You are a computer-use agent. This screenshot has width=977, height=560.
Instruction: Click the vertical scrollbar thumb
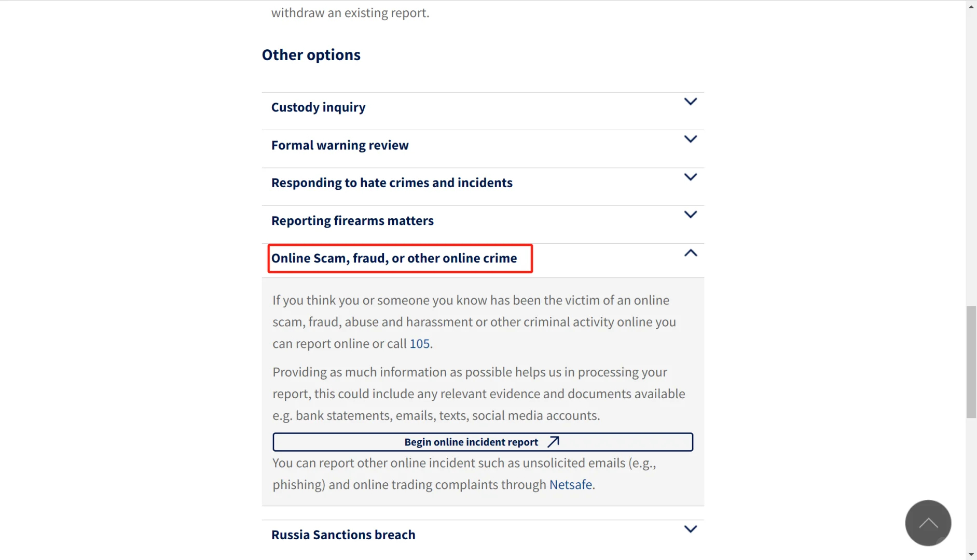tap(971, 362)
